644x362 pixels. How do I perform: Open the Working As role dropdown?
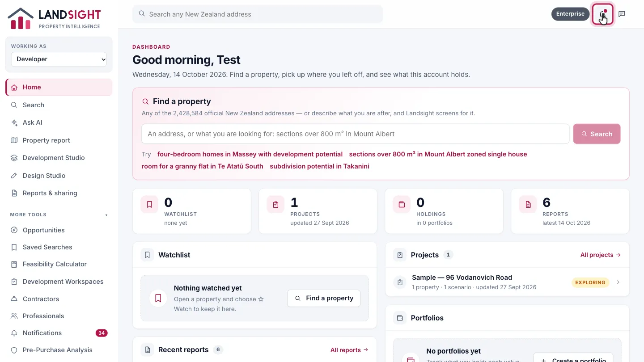pyautogui.click(x=59, y=59)
